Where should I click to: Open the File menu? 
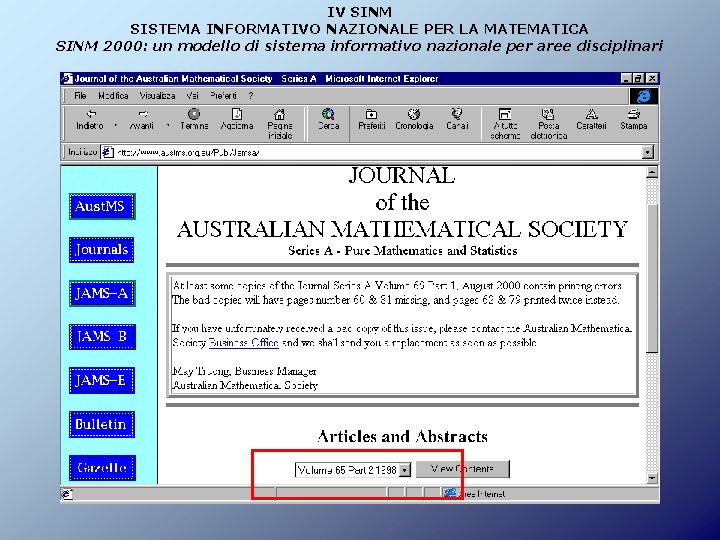click(80, 96)
